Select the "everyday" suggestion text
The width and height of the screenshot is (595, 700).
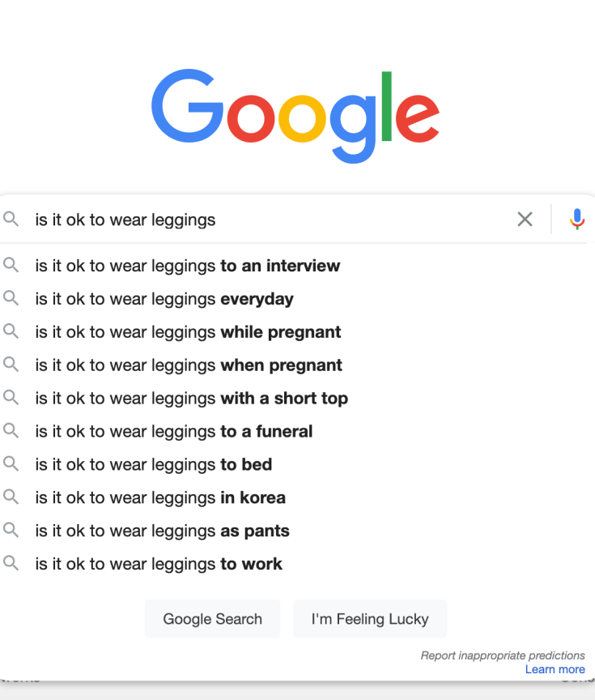(x=164, y=299)
